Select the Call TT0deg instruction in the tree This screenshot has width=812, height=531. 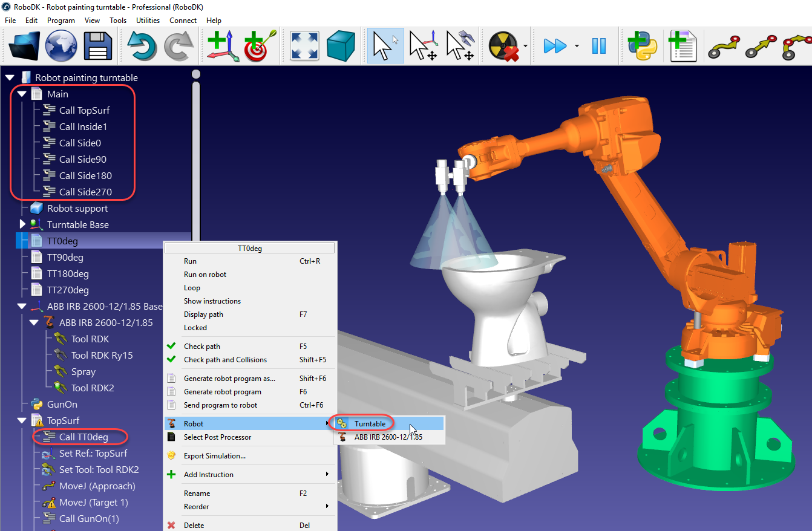tap(83, 437)
